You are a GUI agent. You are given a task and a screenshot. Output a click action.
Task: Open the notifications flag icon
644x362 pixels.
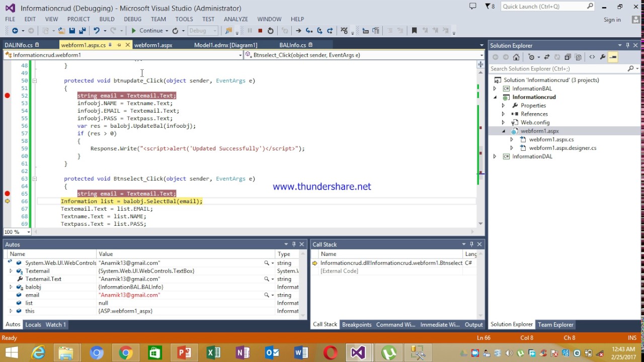click(488, 7)
